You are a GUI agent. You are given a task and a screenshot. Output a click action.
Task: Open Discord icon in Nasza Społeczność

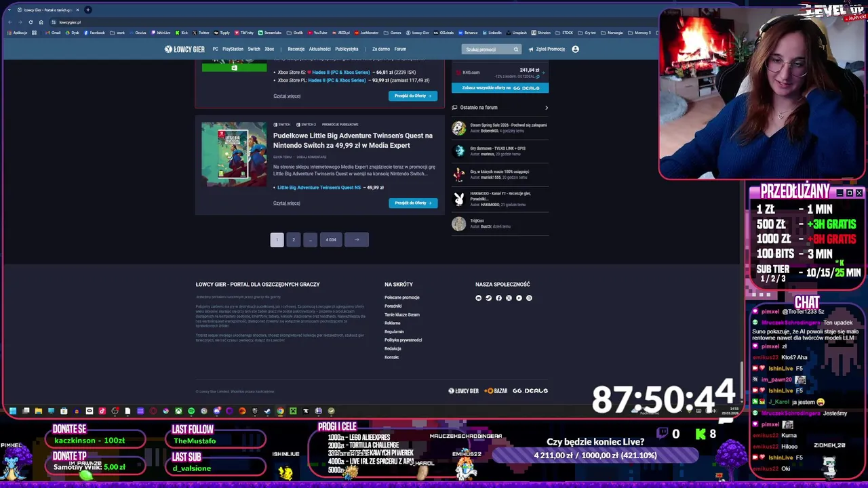point(478,298)
